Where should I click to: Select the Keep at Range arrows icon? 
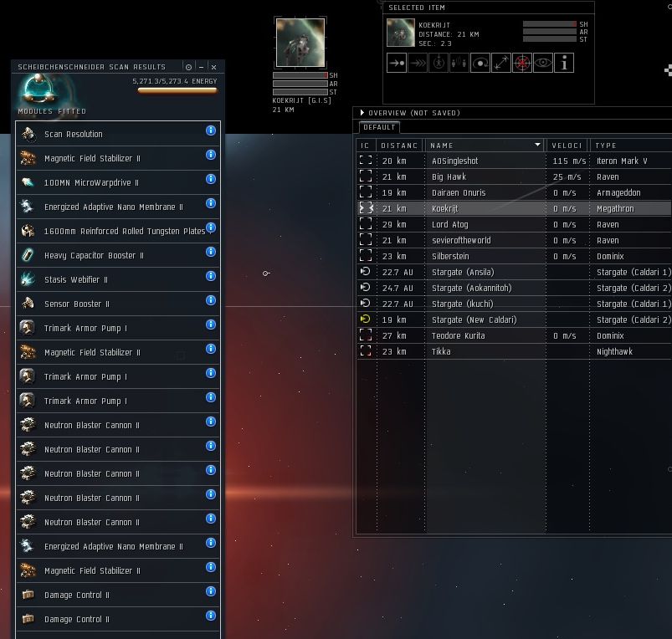501,63
